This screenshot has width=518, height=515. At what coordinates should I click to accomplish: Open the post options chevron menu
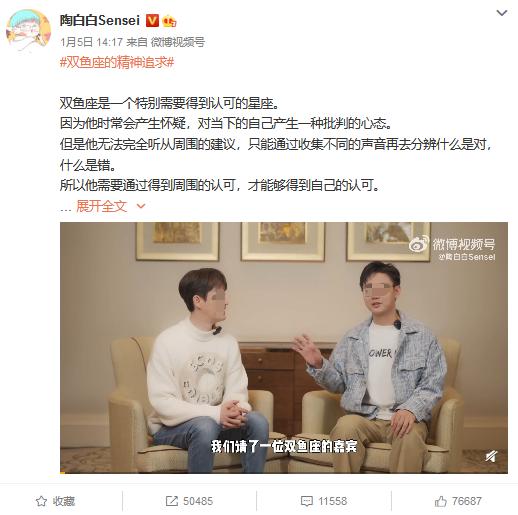coord(502,13)
